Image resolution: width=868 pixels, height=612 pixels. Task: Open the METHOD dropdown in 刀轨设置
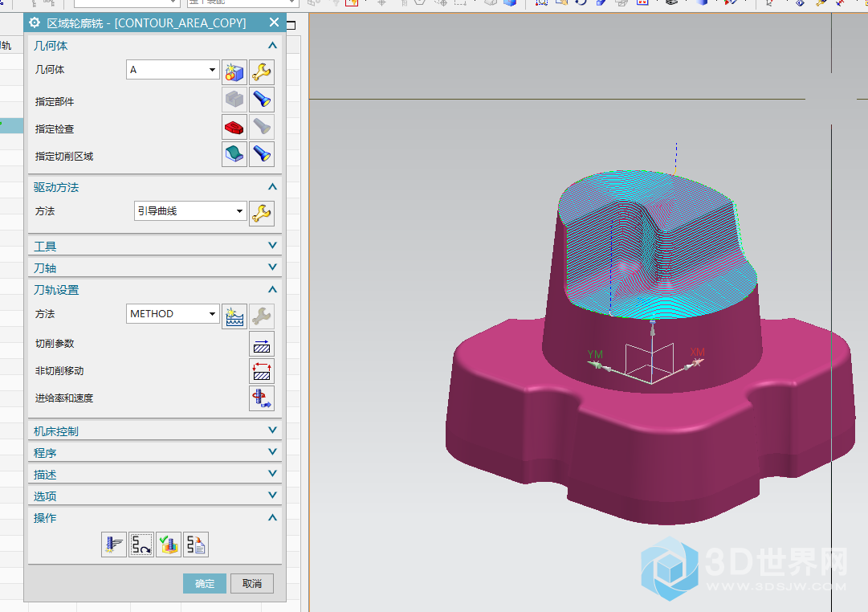click(173, 314)
